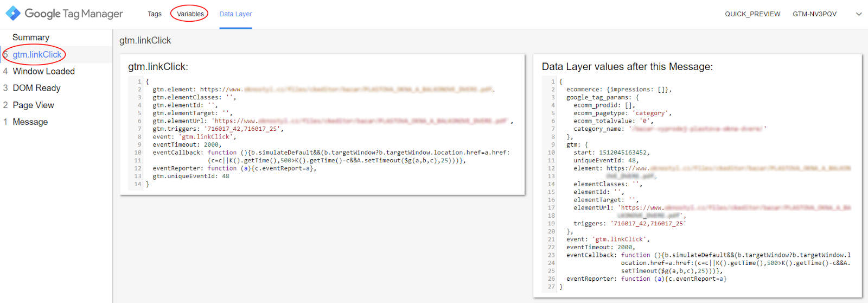Image resolution: width=868 pixels, height=303 pixels.
Task: Click 'ecomm_pagetype' line in data layer
Action: [x=623, y=113]
